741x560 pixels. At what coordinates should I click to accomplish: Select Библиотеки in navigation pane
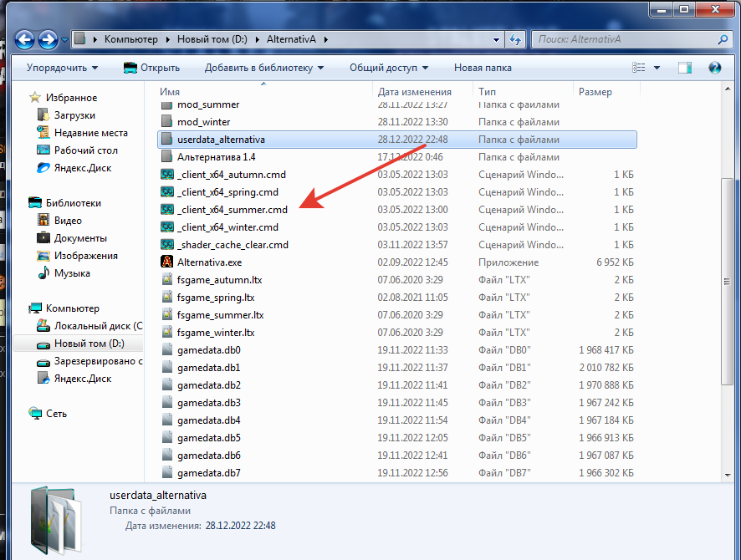point(74,203)
